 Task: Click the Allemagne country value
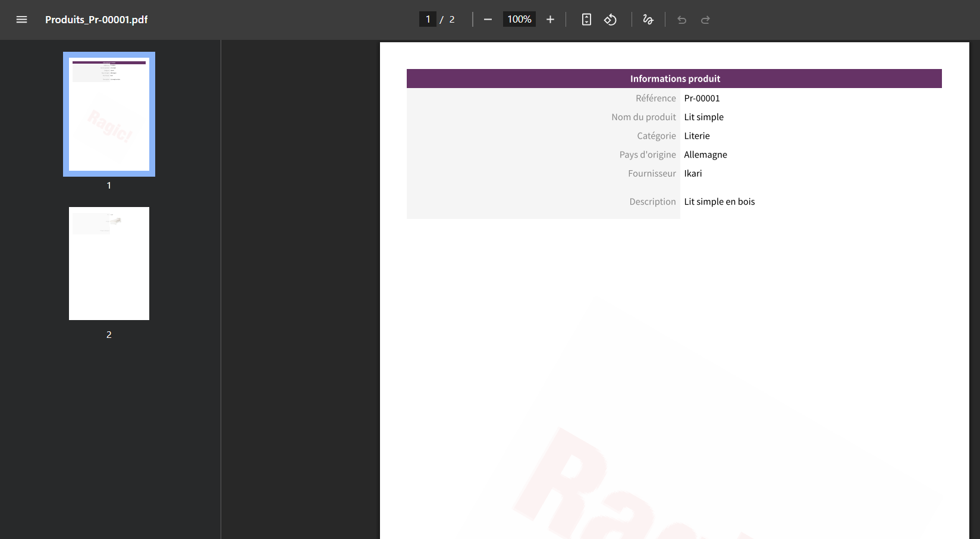click(x=705, y=155)
